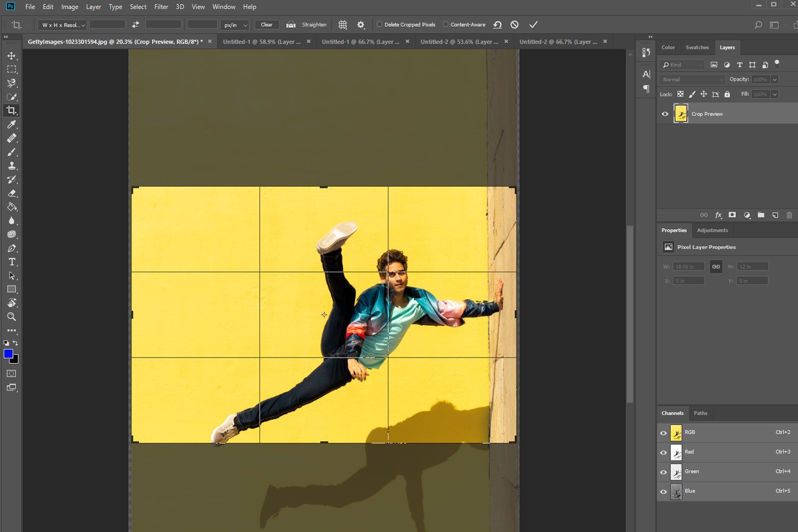Select the Path Selection tool
Screen dimensions: 798x532
click(11, 276)
